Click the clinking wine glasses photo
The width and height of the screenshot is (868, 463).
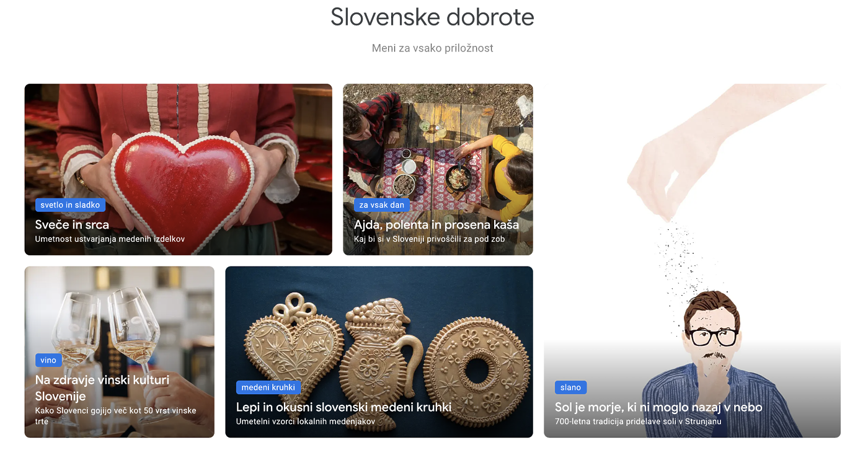(x=105, y=322)
